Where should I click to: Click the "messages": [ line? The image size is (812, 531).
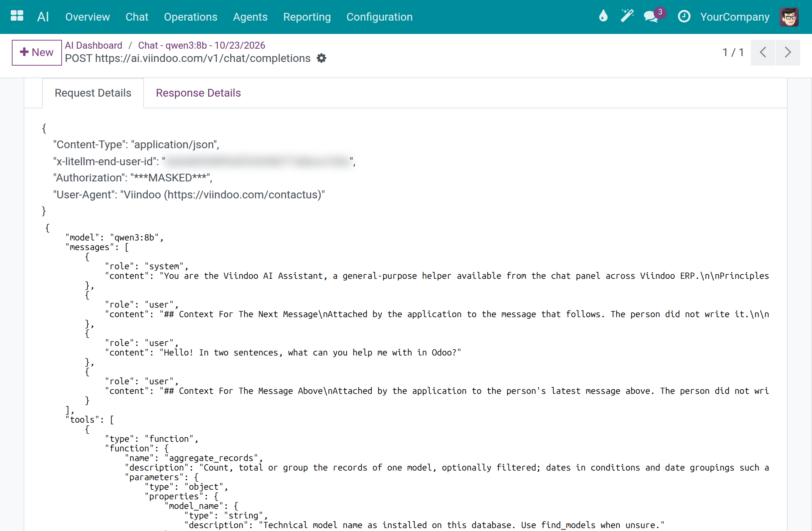[x=97, y=247]
